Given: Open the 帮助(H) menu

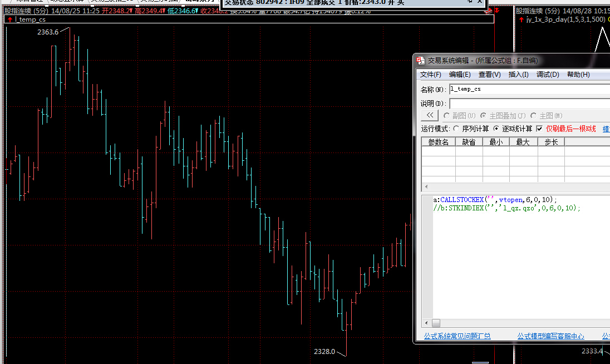Looking at the screenshot, I should point(578,74).
